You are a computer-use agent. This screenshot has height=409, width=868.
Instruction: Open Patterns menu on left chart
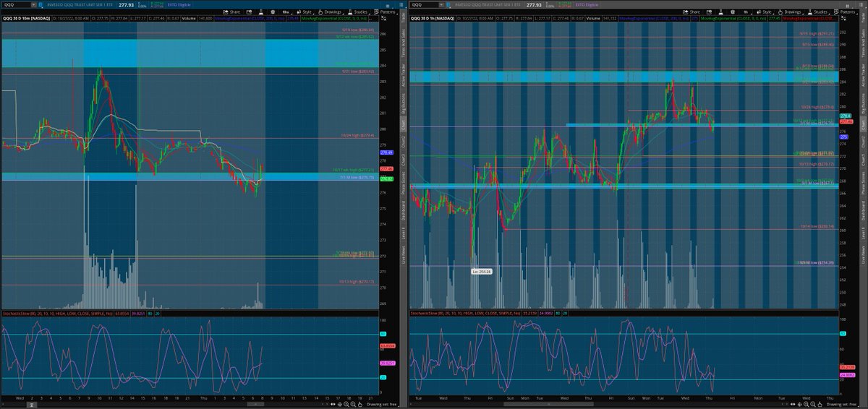[x=386, y=12]
